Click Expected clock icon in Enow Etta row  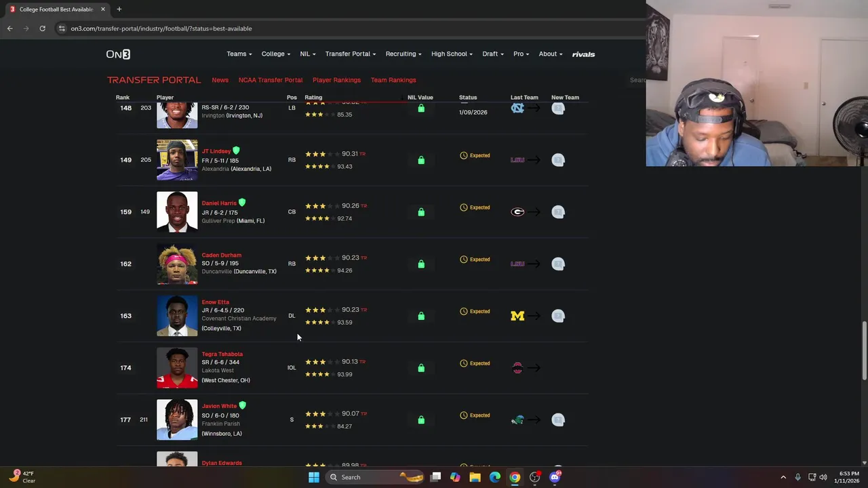pos(464,311)
